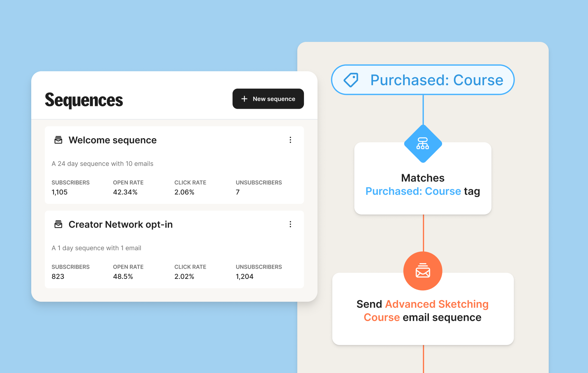Click Welcome sequence subscribers count 1,105
The height and width of the screenshot is (373, 588).
(x=60, y=192)
